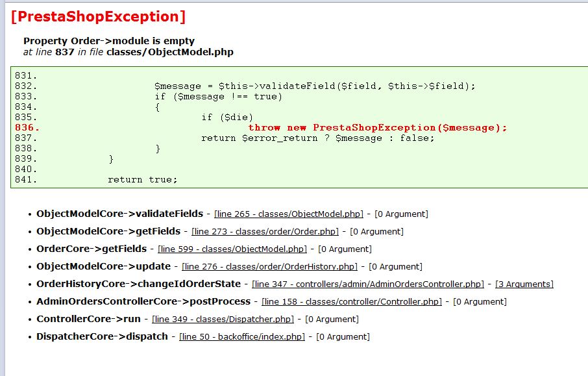Image resolution: width=588 pixels, height=376 pixels.
Task: Click the [0 Argument] entry for AdminOrdersControllerCore->postProcess
Action: coord(480,302)
